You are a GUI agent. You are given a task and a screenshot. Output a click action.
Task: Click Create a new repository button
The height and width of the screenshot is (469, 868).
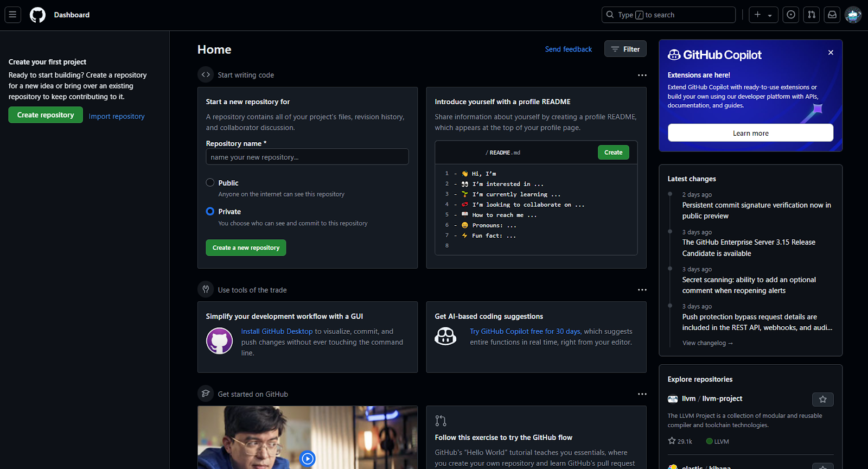(246, 248)
